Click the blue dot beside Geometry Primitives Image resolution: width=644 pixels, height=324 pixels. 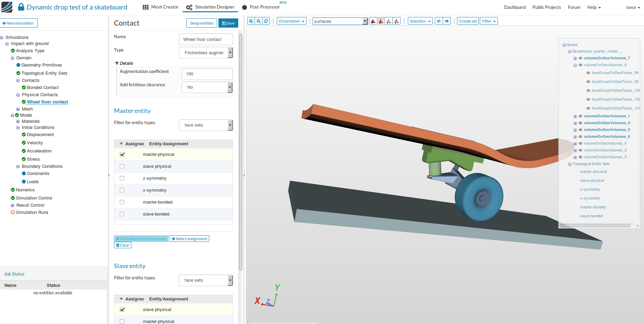[18, 65]
